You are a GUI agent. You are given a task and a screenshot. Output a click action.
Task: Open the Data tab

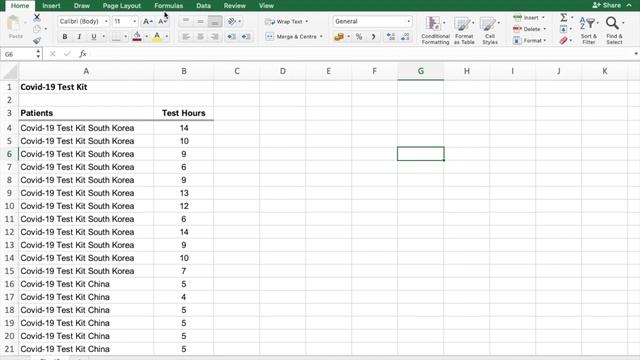point(203,6)
